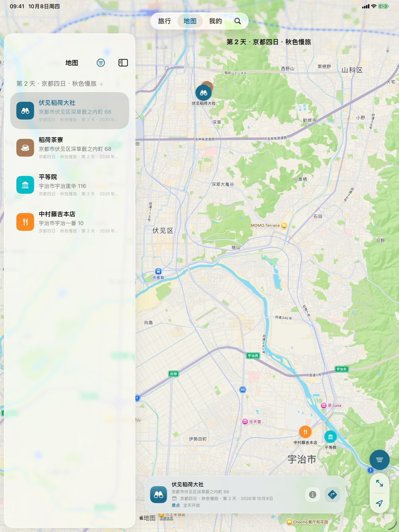Click the 桃山 label on the map

[236, 247]
